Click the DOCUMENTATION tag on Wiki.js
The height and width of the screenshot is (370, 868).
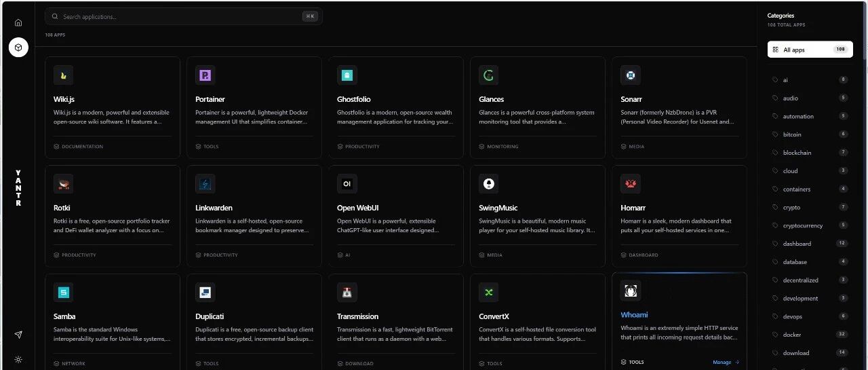[79, 147]
